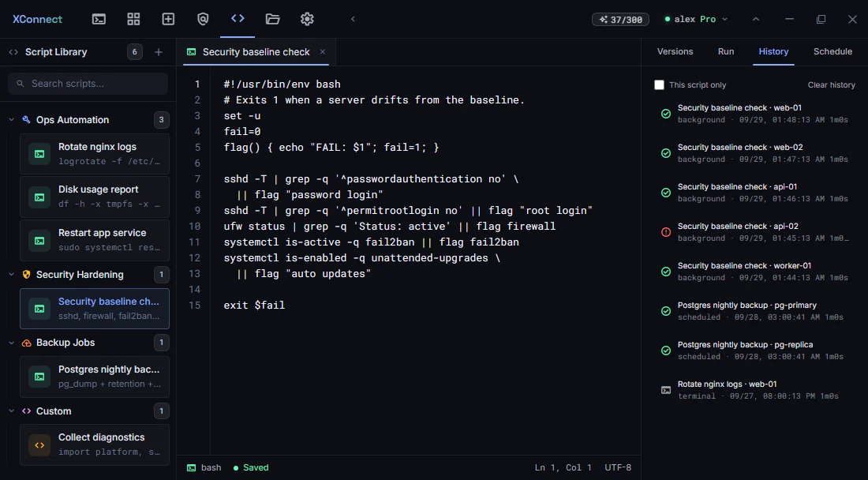Image resolution: width=868 pixels, height=480 pixels.
Task: Click the Script Library count badge 6
Action: coord(134,52)
